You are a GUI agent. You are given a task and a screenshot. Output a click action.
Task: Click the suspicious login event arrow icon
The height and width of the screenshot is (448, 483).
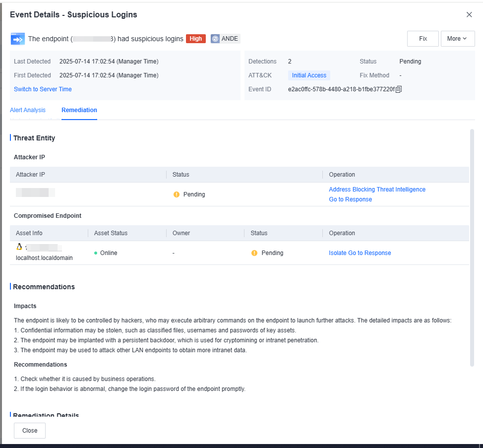pyautogui.click(x=17, y=39)
